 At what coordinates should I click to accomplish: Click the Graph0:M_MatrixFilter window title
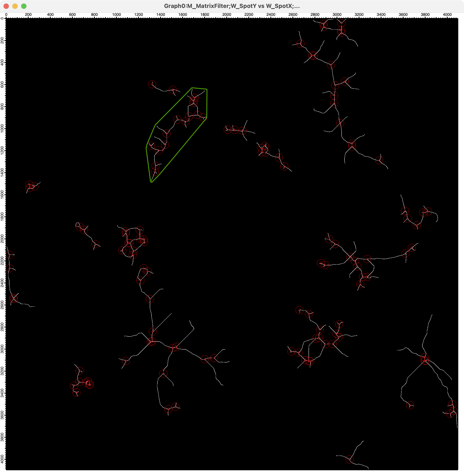[x=232, y=6]
